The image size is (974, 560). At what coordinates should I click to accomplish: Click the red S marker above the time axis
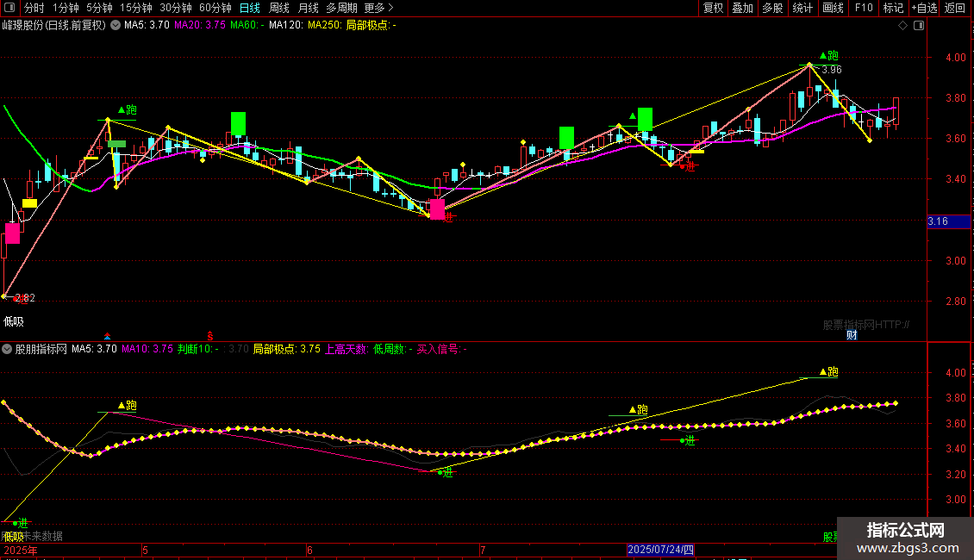pos(210,336)
